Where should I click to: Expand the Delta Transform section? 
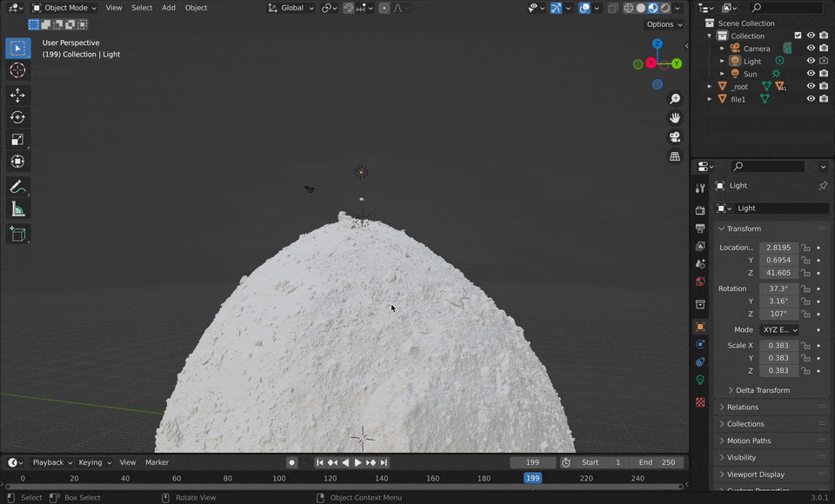pos(763,390)
